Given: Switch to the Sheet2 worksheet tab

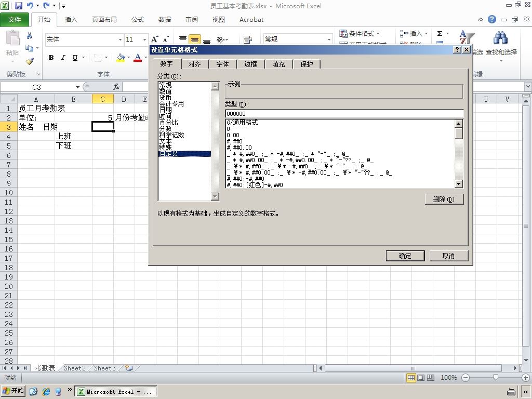Looking at the screenshot, I should click(75, 368).
